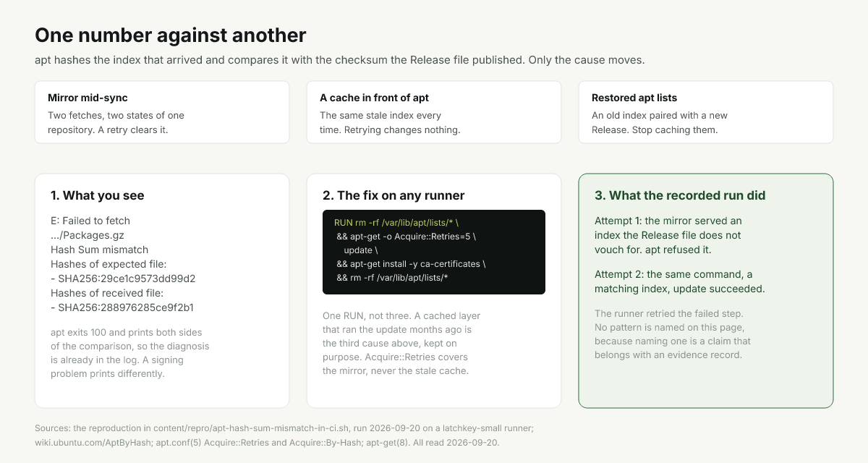This screenshot has height=463, width=868.
Task: Click the Sources line naming 'apt-hash-sum-mismatch-in-ci.sh'
Action: [x=284, y=428]
